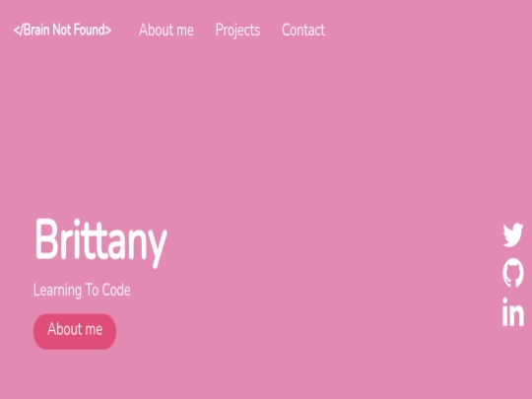Open the Projects navigation link
Viewport: 532px width, 399px height.
(x=237, y=31)
